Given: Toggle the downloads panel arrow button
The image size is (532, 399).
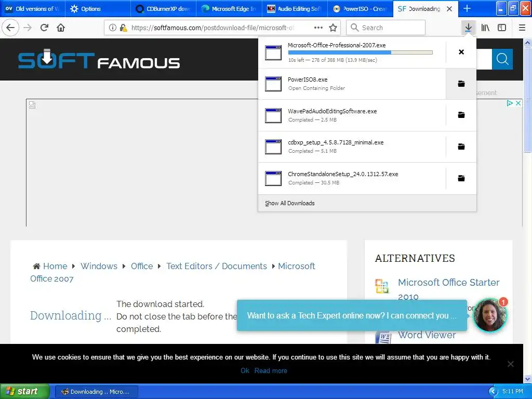Looking at the screenshot, I should point(468,28).
